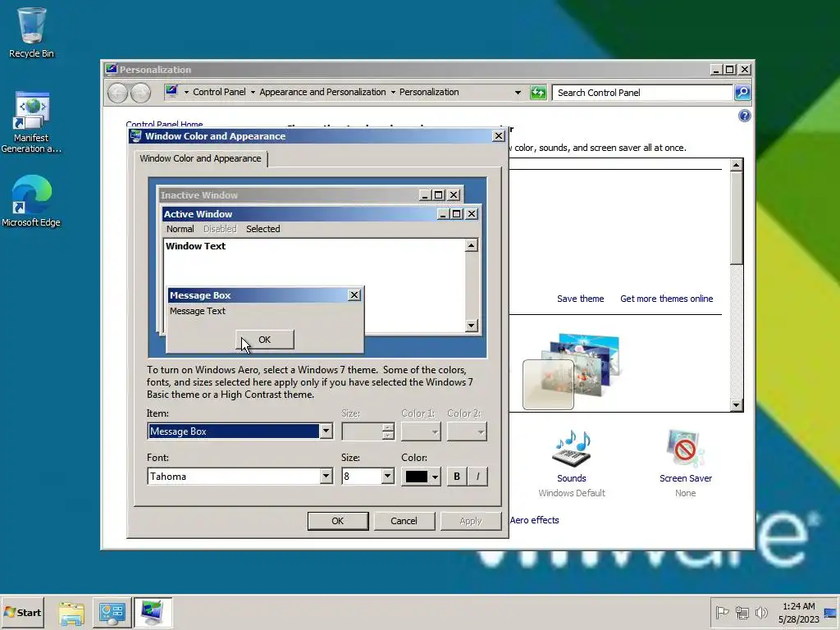This screenshot has height=630, width=840.
Task: Click the Forward arrow in Personalization window
Action: [140, 93]
